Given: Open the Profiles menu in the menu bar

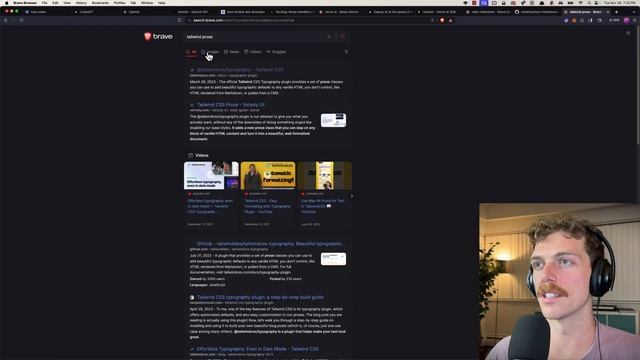Looking at the screenshot, I should (119, 3).
